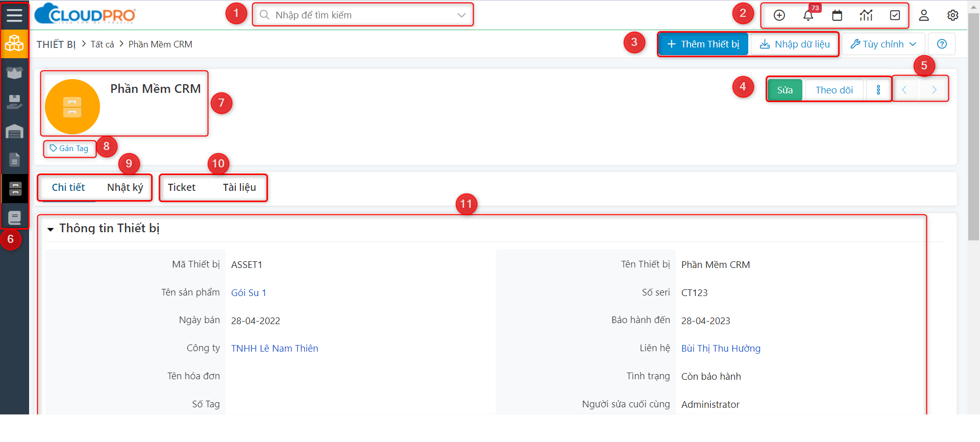
Task: Go to previous record arrow
Action: (x=904, y=90)
